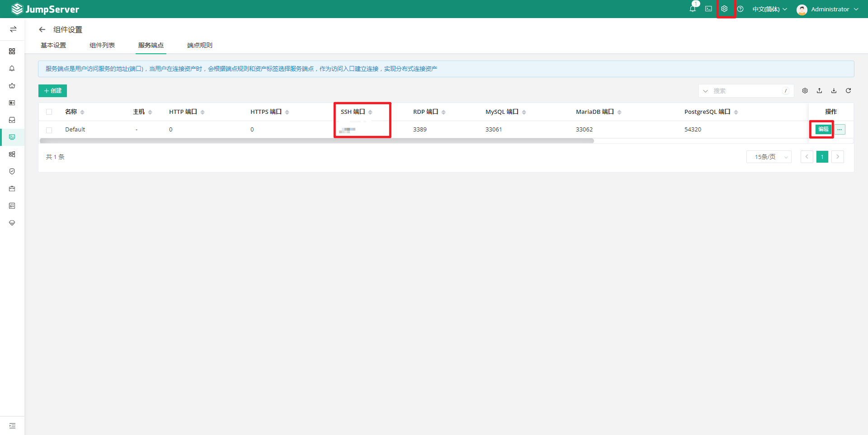Click the notification bell in header
The height and width of the screenshot is (435, 868).
(692, 9)
